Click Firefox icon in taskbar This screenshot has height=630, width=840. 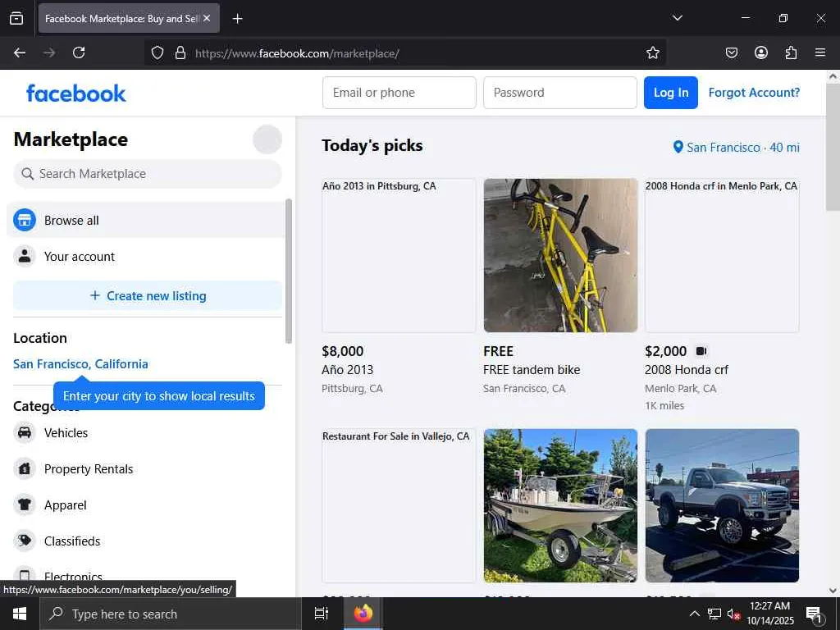363,614
